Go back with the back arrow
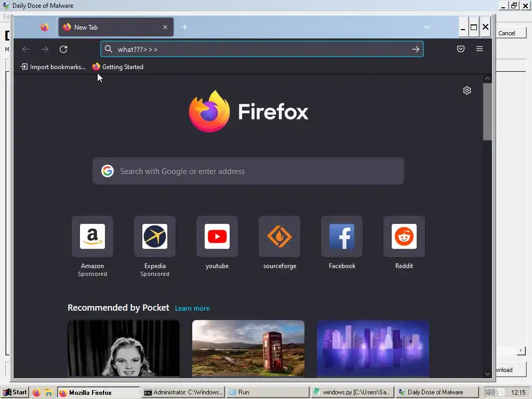 pos(26,49)
